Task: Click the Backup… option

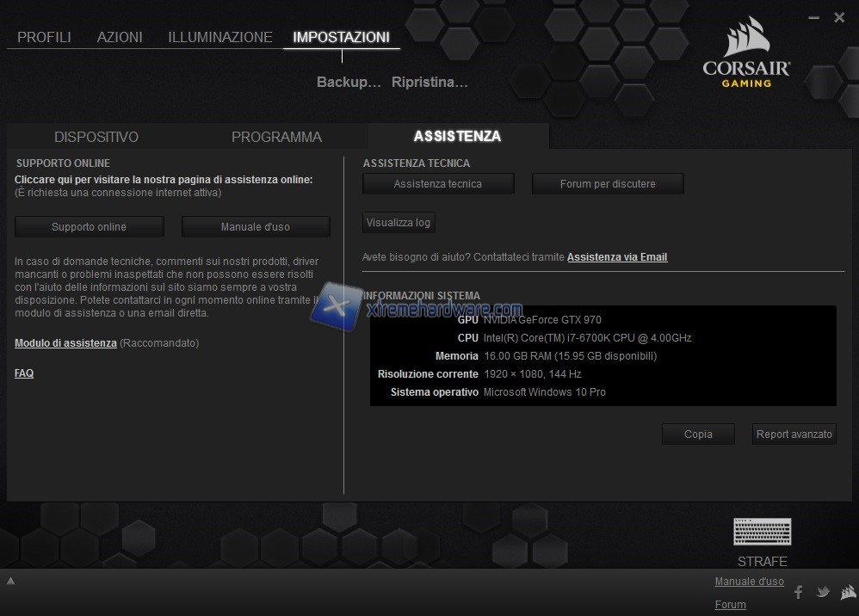Action: click(x=349, y=83)
